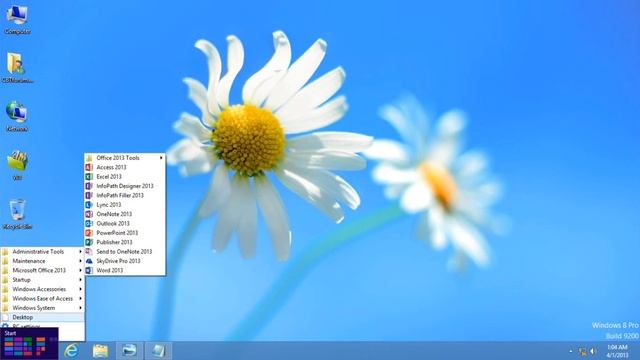Open SkyDrive Pro 2013
640x360 pixels.
tap(125, 261)
